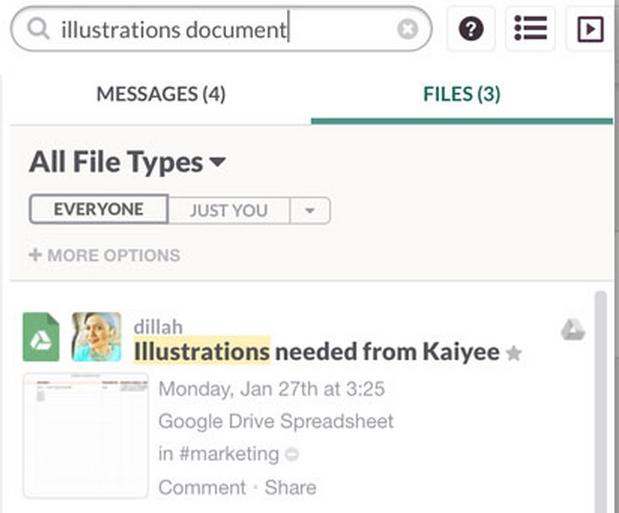Click the gray Google Drive icon at right

[x=573, y=330]
